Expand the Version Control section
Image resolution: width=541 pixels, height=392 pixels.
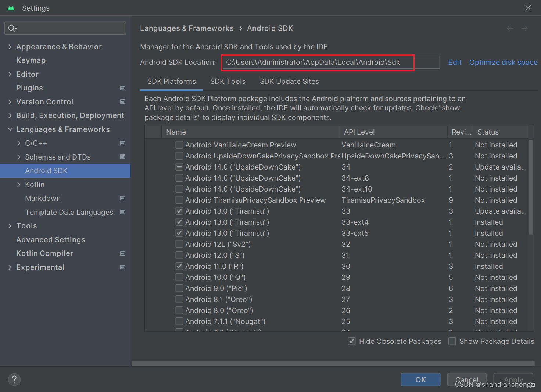point(10,102)
